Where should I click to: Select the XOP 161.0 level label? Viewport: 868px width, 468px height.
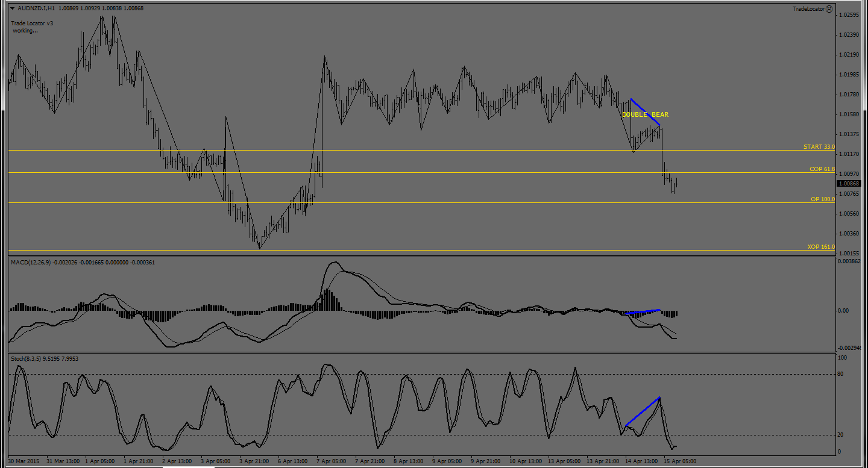820,247
